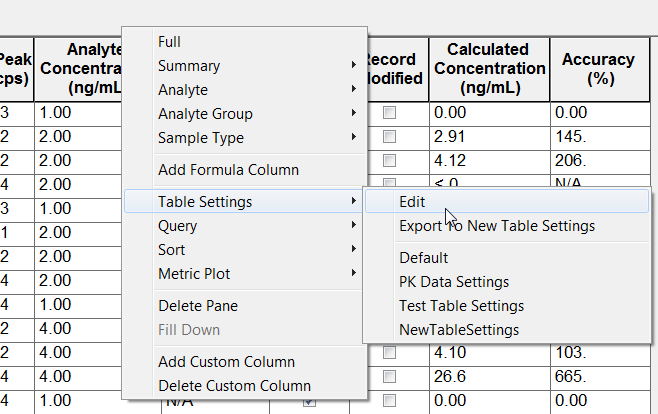Apply the Default table settings
Image resolution: width=658 pixels, height=414 pixels.
423,258
